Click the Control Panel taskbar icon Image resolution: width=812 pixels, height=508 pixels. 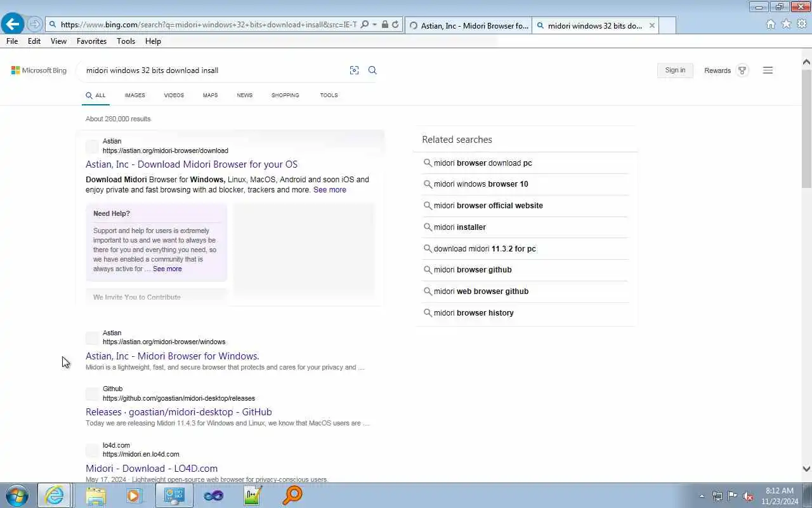[174, 495]
